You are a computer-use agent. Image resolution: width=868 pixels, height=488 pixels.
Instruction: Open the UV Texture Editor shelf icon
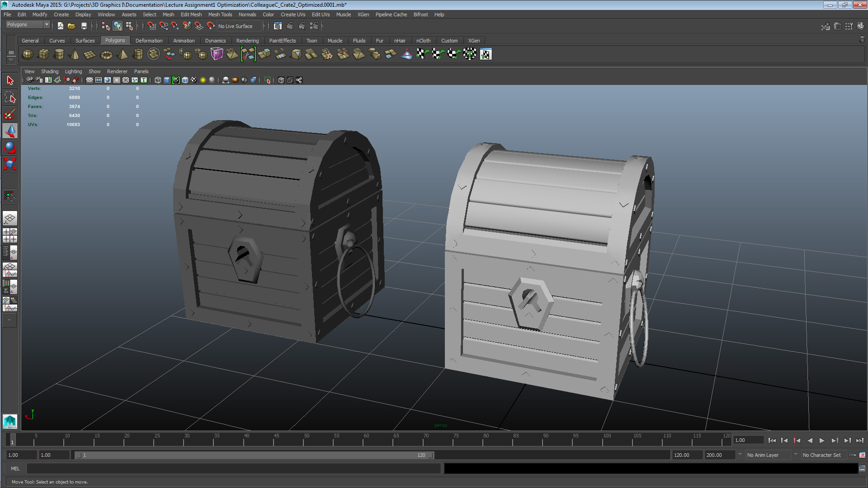486,54
